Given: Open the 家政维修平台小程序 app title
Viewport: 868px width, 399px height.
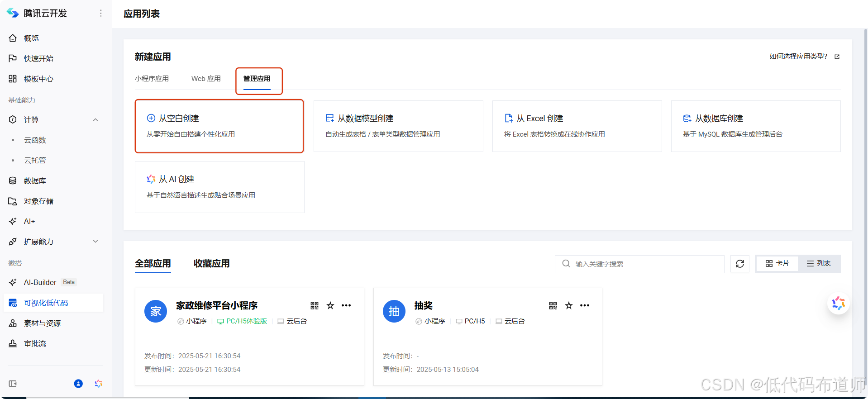Looking at the screenshot, I should click(217, 305).
